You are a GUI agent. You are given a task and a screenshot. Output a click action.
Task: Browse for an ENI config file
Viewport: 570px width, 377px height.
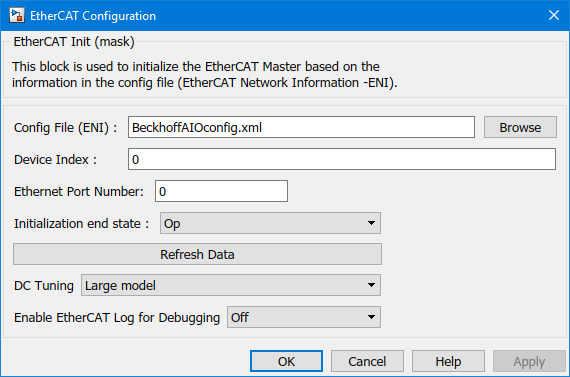(520, 127)
